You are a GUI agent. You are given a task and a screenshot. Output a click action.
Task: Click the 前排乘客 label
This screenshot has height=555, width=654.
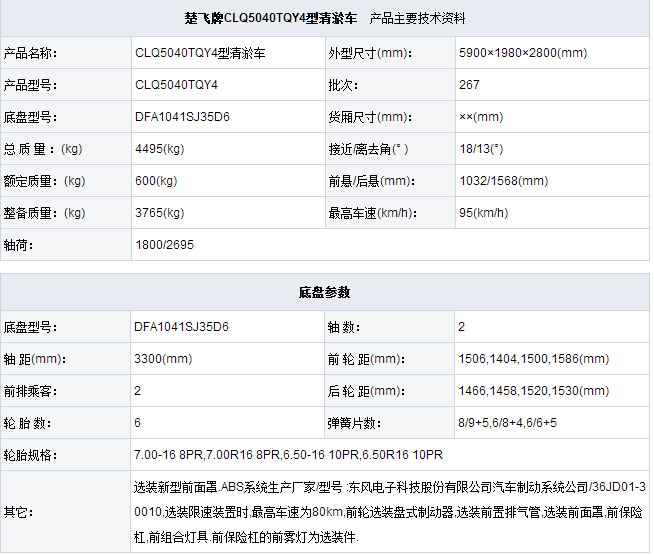30,391
